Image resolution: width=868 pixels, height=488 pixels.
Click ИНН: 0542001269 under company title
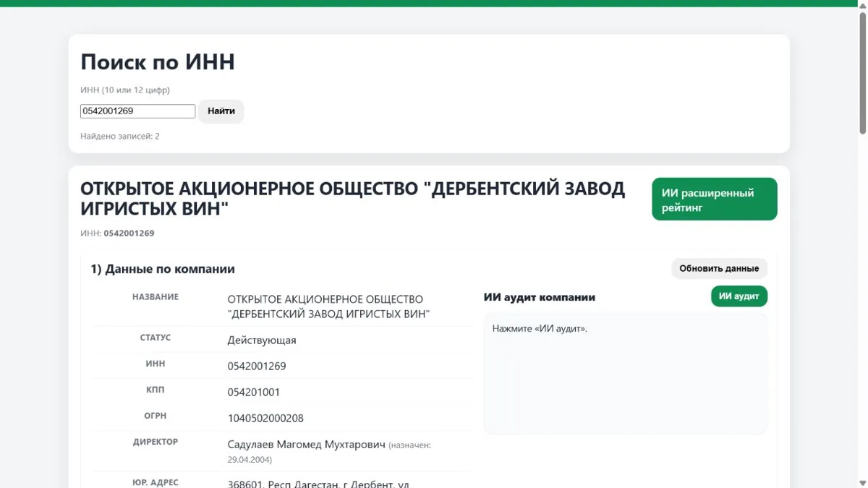117,234
